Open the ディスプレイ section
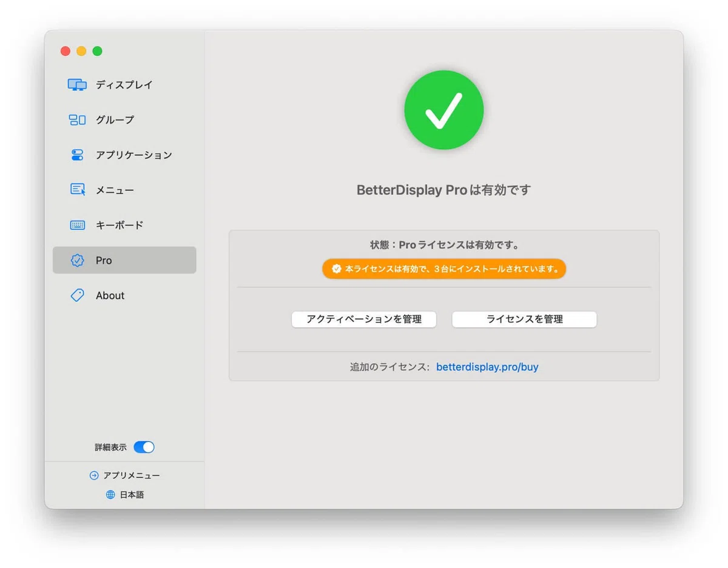This screenshot has height=568, width=728. [x=124, y=85]
